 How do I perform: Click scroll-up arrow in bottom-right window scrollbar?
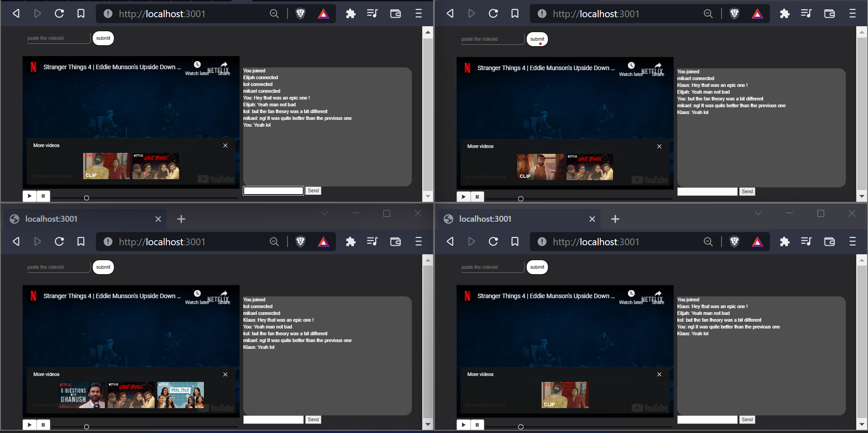click(x=862, y=260)
